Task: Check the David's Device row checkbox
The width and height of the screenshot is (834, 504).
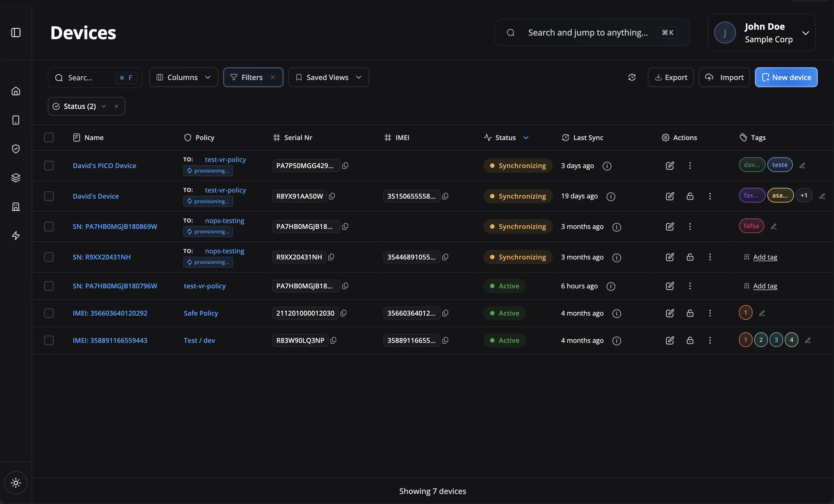Action: coord(49,196)
